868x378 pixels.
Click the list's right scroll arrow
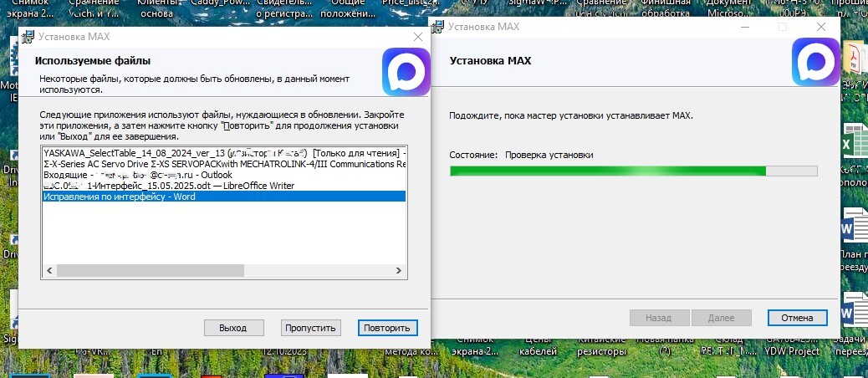pyautogui.click(x=399, y=270)
